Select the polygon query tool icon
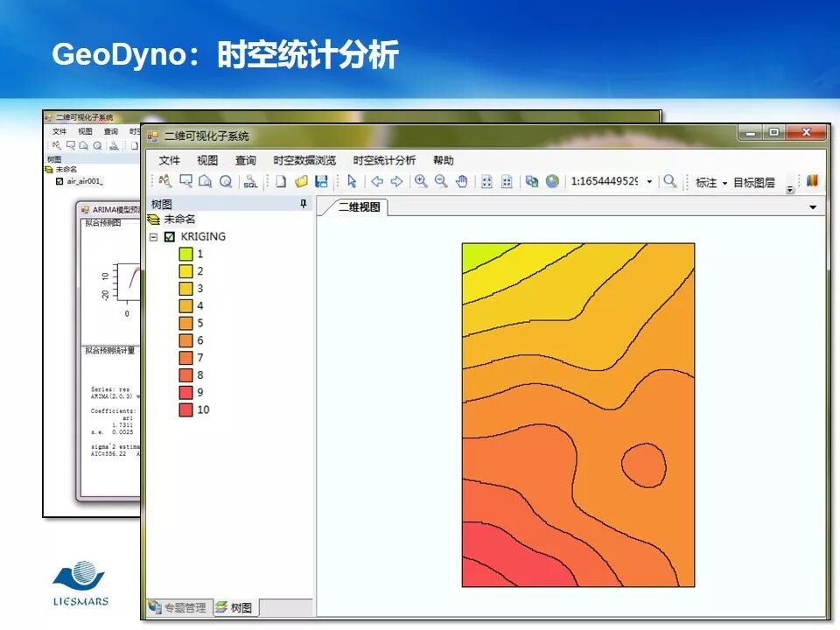Image resolution: width=840 pixels, height=630 pixels. pyautogui.click(x=205, y=181)
